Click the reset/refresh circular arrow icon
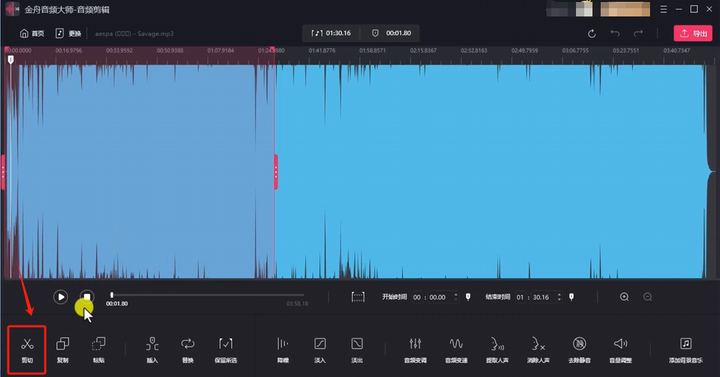The width and height of the screenshot is (720, 377). tap(591, 34)
